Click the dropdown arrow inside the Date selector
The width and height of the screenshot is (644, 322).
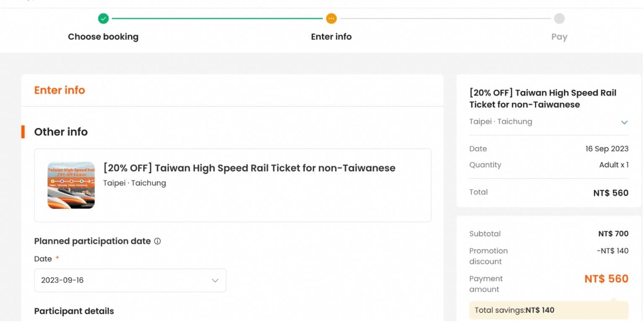tap(215, 280)
